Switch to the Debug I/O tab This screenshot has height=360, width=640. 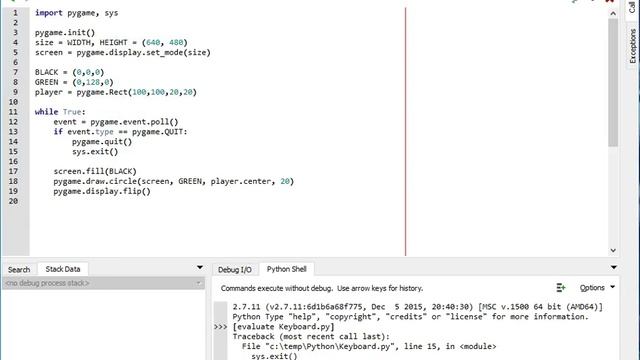point(234,269)
